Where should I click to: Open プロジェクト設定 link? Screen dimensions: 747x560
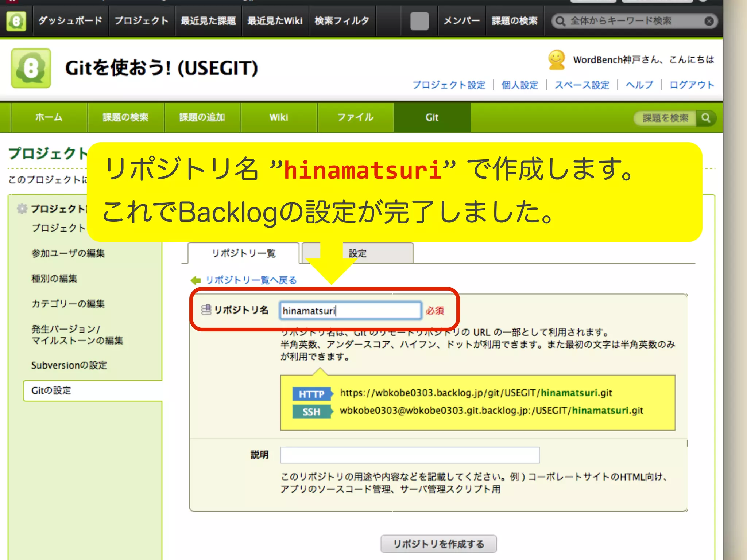point(449,85)
